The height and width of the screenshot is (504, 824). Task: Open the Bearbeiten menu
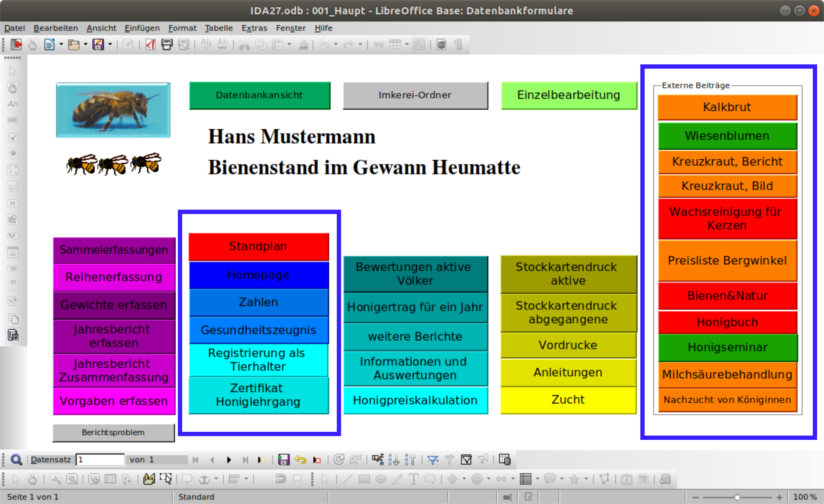coord(56,28)
